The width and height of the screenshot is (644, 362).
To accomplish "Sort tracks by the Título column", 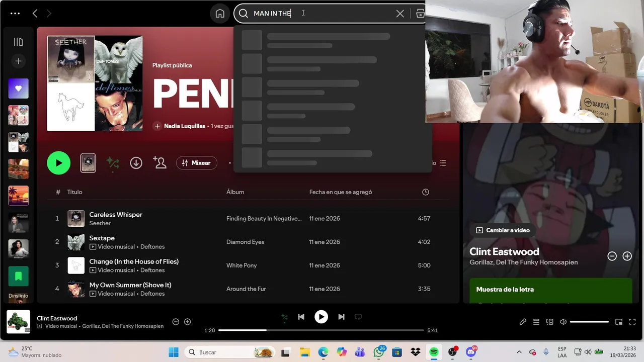I will point(74,192).
